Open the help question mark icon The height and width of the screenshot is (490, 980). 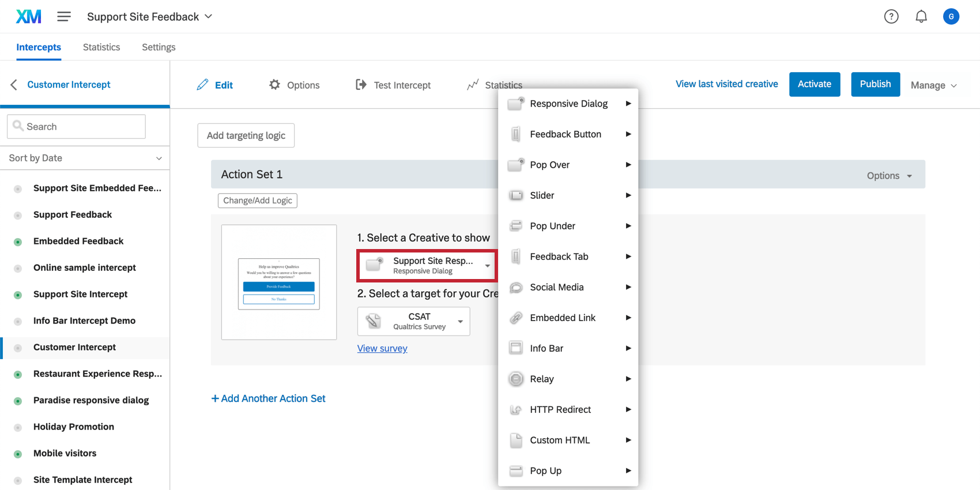coord(891,17)
